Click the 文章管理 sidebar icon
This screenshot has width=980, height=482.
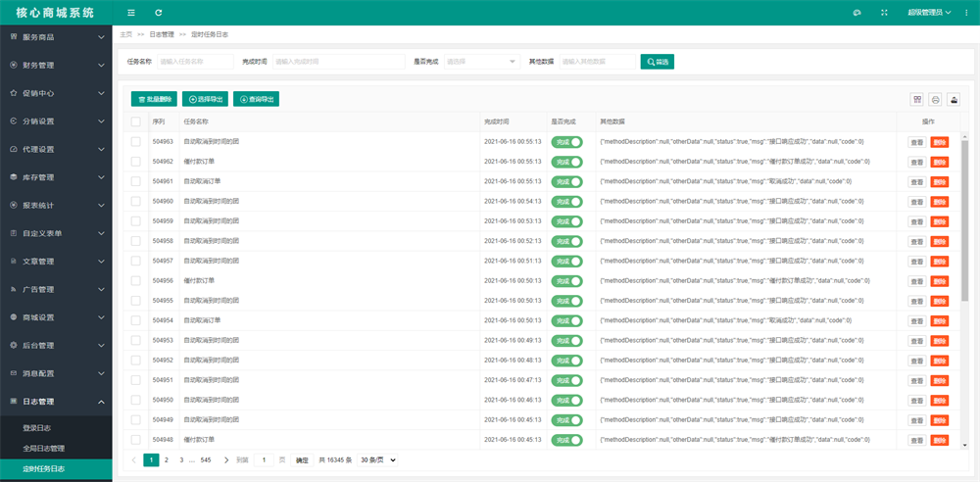[x=13, y=262]
